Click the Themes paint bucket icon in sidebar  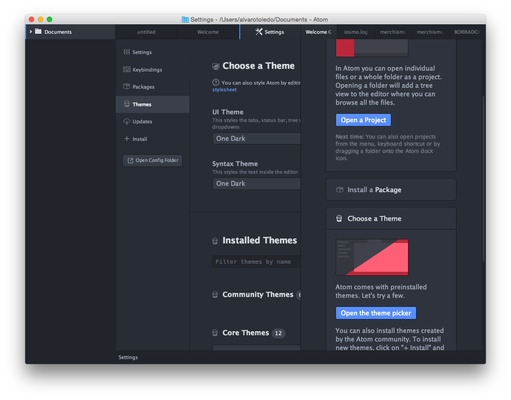click(127, 104)
